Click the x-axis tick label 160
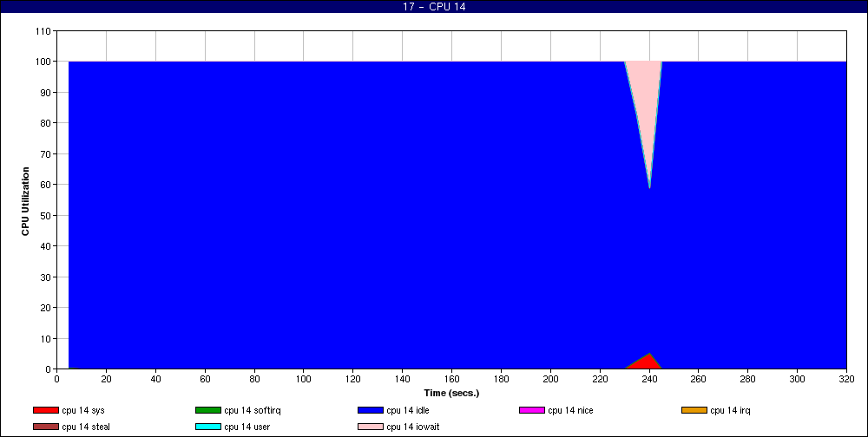Image resolution: width=868 pixels, height=437 pixels. 451,379
